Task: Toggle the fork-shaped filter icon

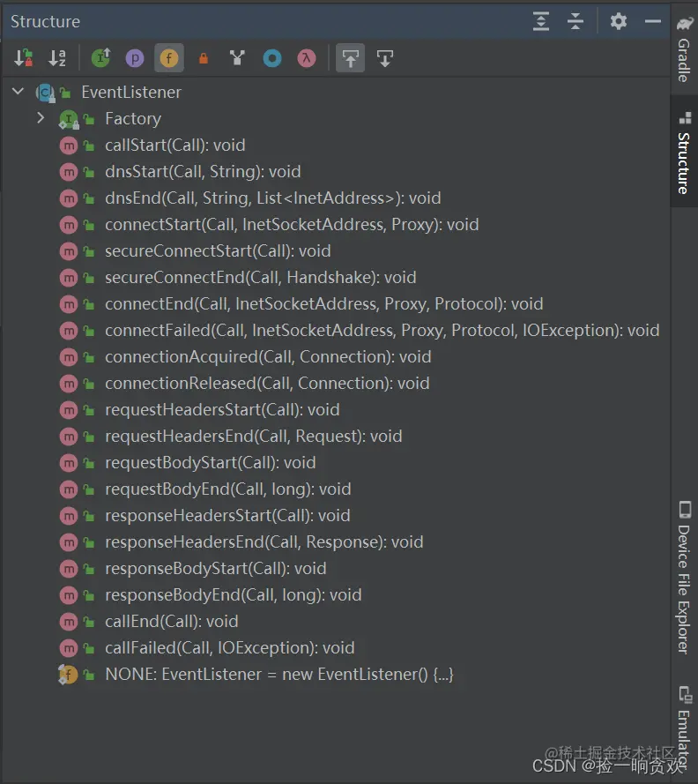Action: pyautogui.click(x=237, y=58)
